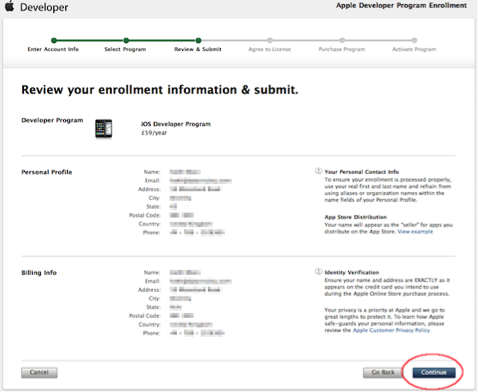Click the Billing Info Phone label
This screenshot has height=392, width=478.
point(152,333)
